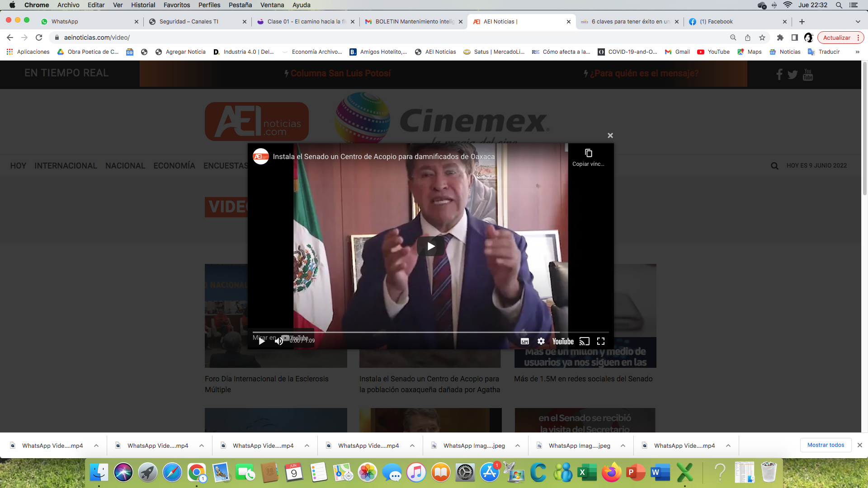Open the Gmail bookmark
Image resolution: width=868 pixels, height=488 pixels.
[x=677, y=52]
